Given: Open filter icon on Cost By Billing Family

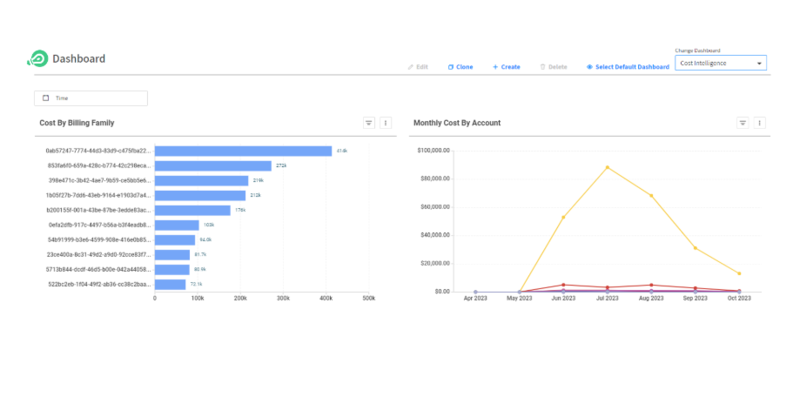Looking at the screenshot, I should [x=369, y=123].
